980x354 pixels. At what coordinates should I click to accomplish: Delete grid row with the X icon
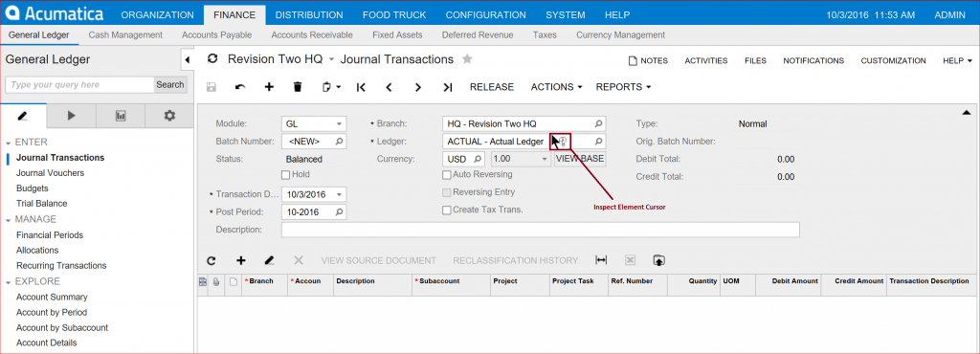(x=299, y=260)
